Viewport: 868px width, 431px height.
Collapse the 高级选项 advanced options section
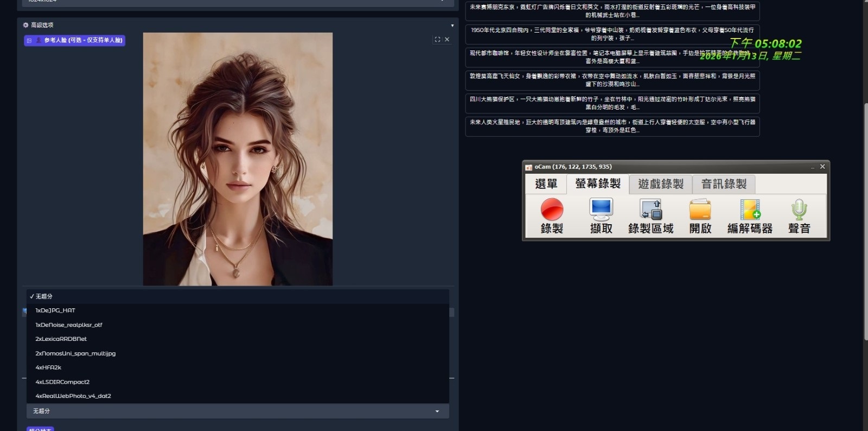tap(452, 26)
